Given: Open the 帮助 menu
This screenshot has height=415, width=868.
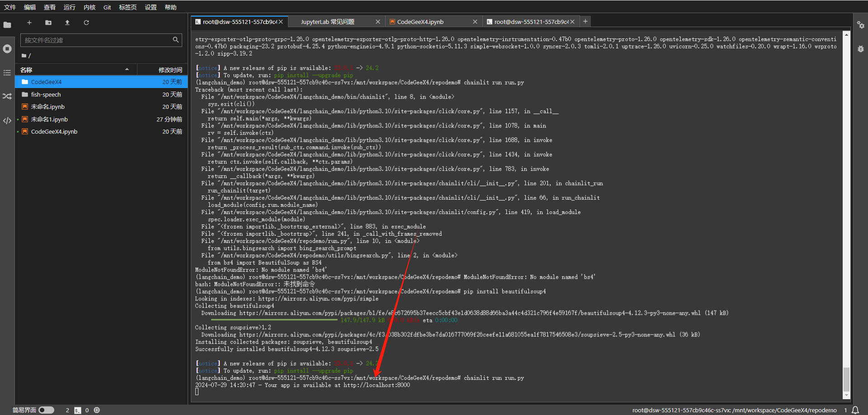Looking at the screenshot, I should click(170, 7).
